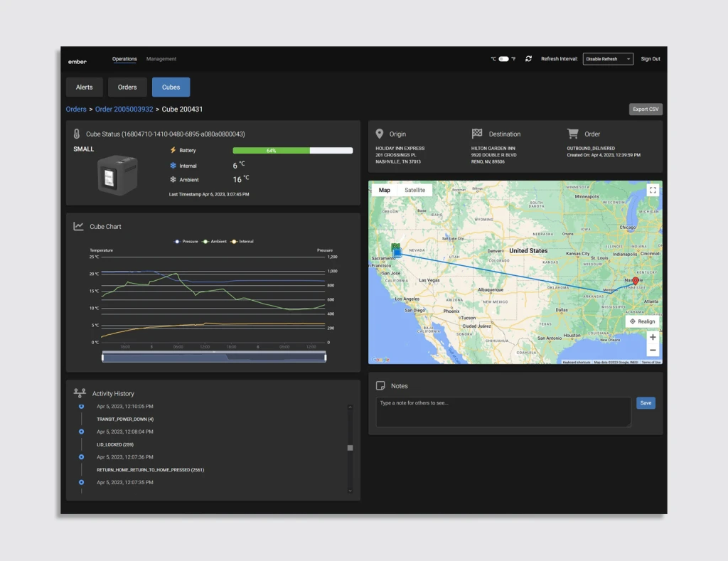The height and width of the screenshot is (561, 728).
Task: Switch to the Management tab
Action: pos(161,59)
